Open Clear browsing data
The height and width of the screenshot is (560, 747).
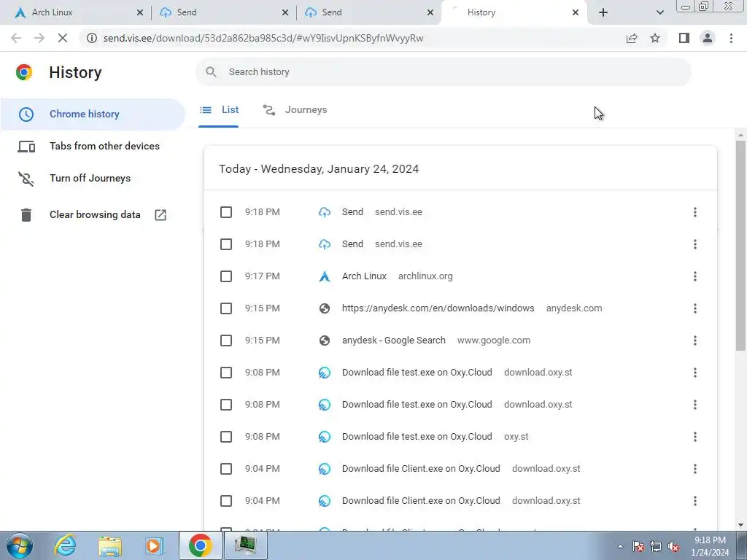pyautogui.click(x=93, y=215)
